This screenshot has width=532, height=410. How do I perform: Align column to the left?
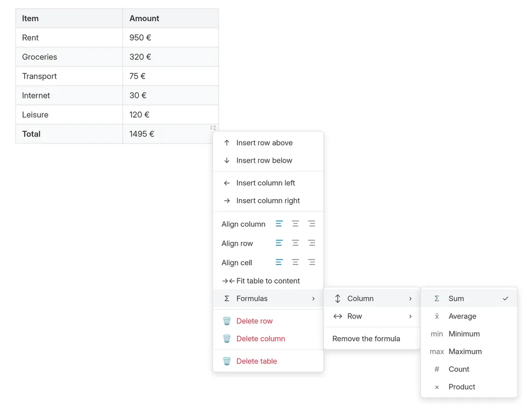279,224
